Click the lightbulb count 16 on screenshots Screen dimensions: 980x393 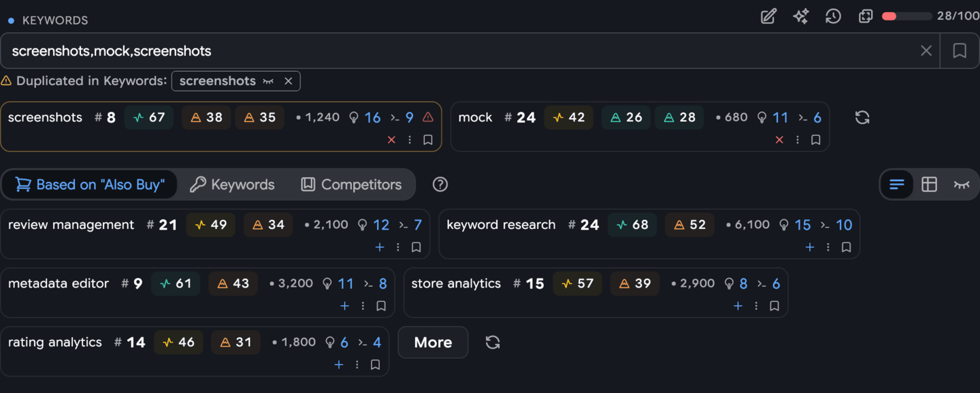coord(365,117)
